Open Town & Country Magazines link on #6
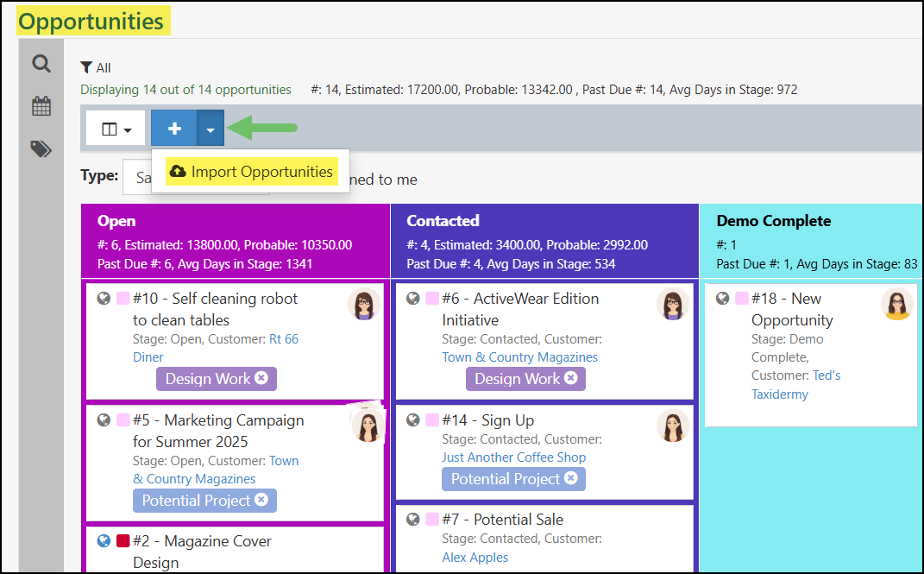The height and width of the screenshot is (574, 924). point(519,357)
